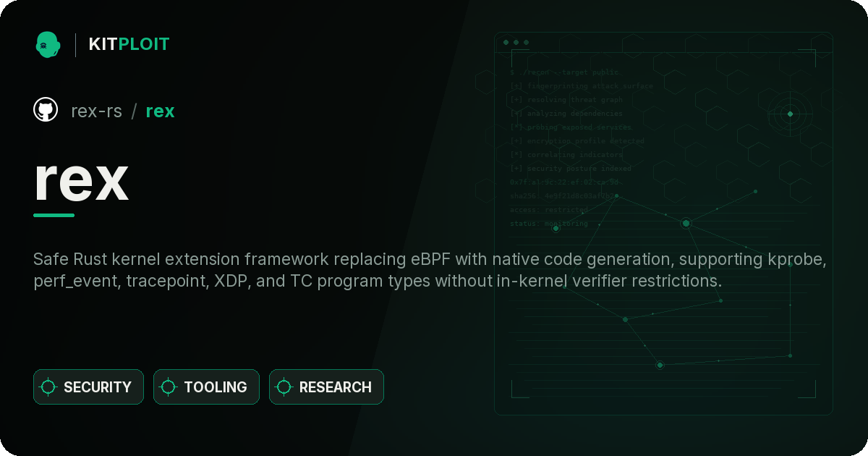Viewport: 868px width, 456px height.
Task: Open the green rex repository name link
Action: [x=160, y=111]
